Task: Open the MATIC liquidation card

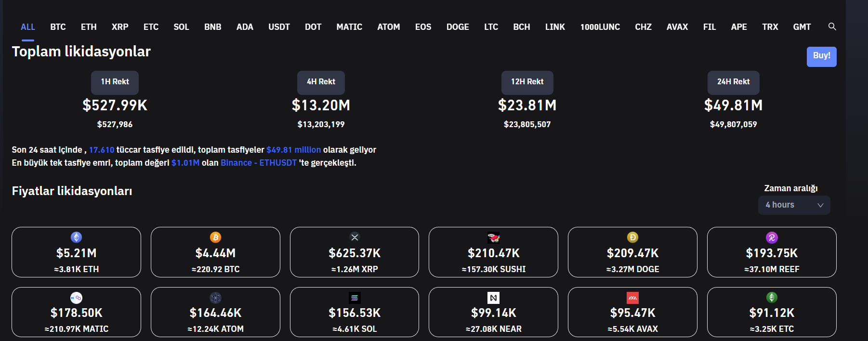Action: pos(77,312)
